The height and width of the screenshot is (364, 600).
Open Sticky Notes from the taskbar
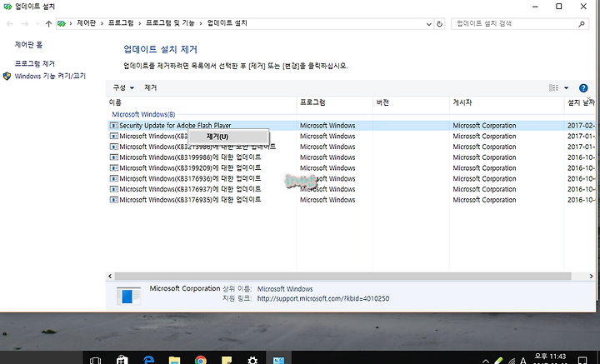coord(227,360)
